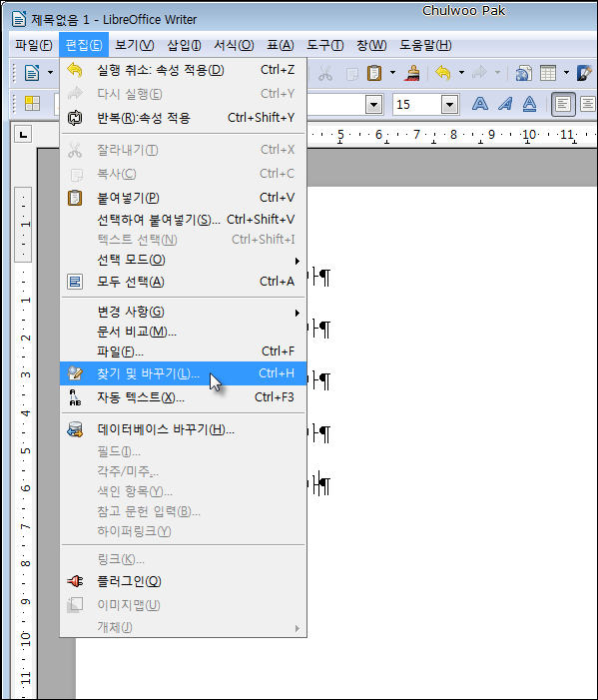Click the Copy toolbar icon
The image size is (598, 700).
[351, 73]
